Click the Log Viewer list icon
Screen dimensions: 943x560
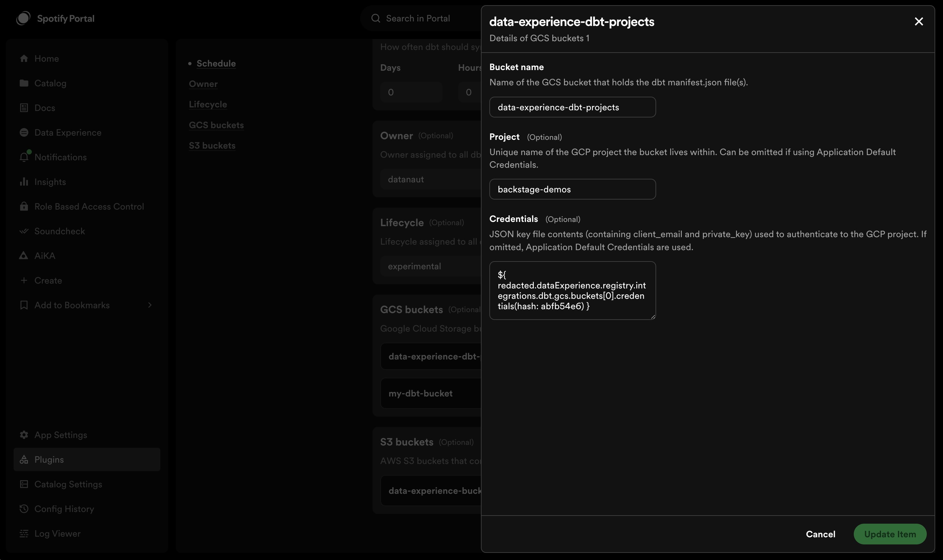click(24, 534)
